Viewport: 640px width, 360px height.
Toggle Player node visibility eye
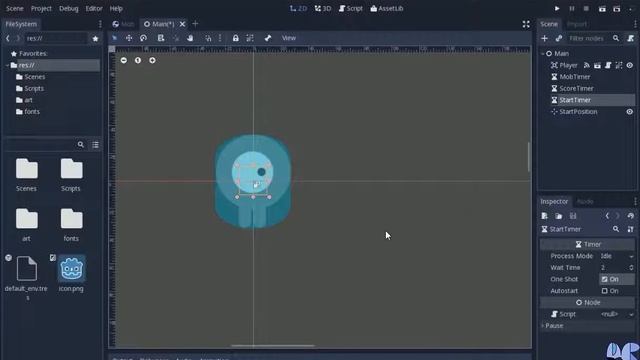pyautogui.click(x=630, y=65)
